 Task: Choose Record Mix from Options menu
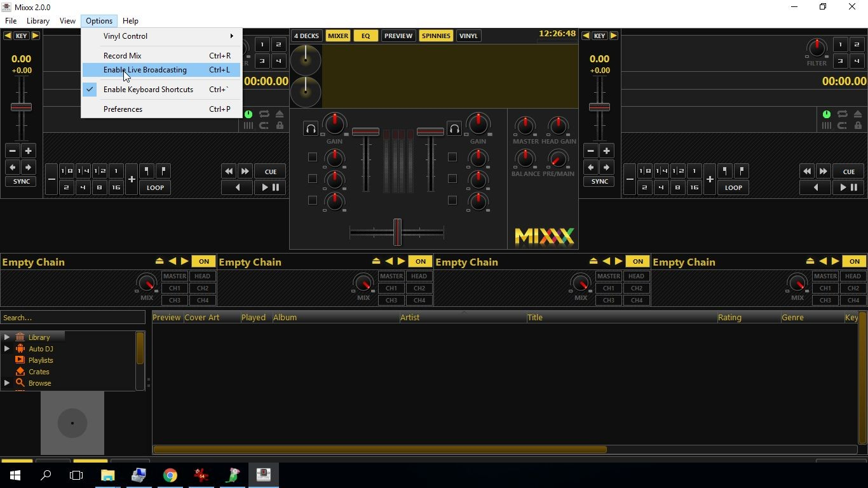point(161,56)
